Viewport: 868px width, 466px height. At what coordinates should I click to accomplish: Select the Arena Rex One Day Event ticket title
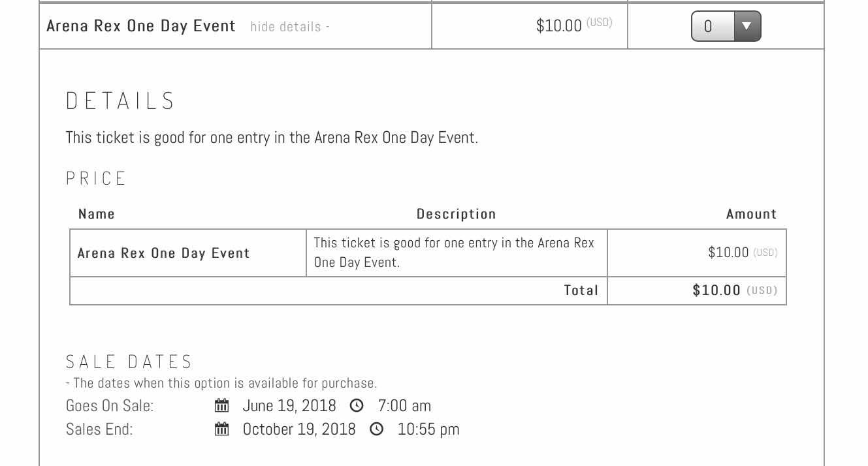click(x=141, y=25)
